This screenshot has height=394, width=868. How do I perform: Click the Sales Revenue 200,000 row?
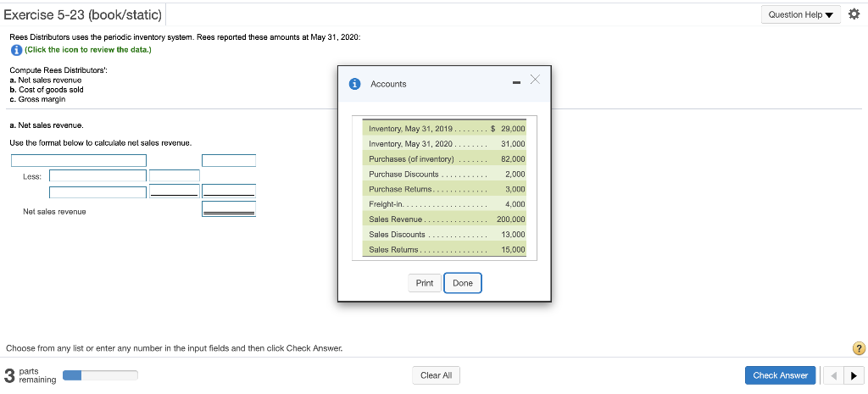[444, 219]
